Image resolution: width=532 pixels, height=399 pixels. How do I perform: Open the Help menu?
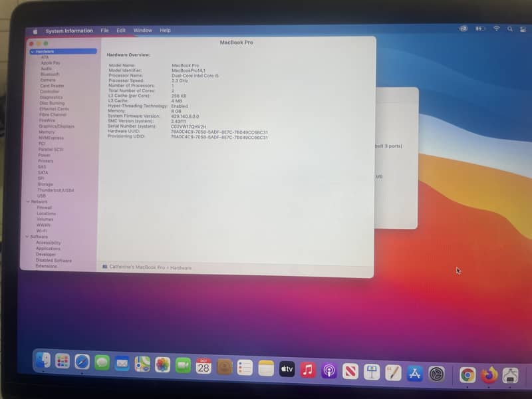point(165,30)
